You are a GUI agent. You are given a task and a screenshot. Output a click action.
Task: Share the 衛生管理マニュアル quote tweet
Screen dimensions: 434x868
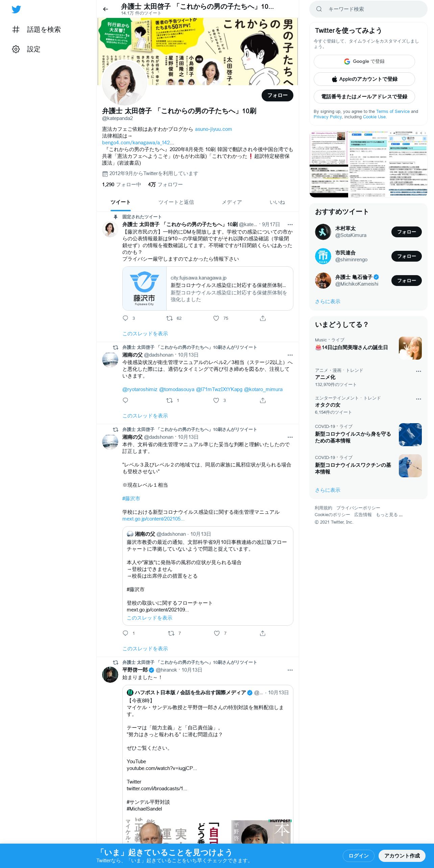[263, 633]
